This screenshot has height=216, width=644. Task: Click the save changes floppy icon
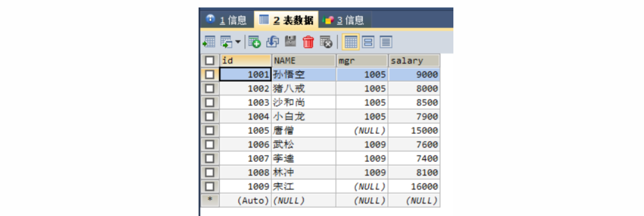click(291, 42)
